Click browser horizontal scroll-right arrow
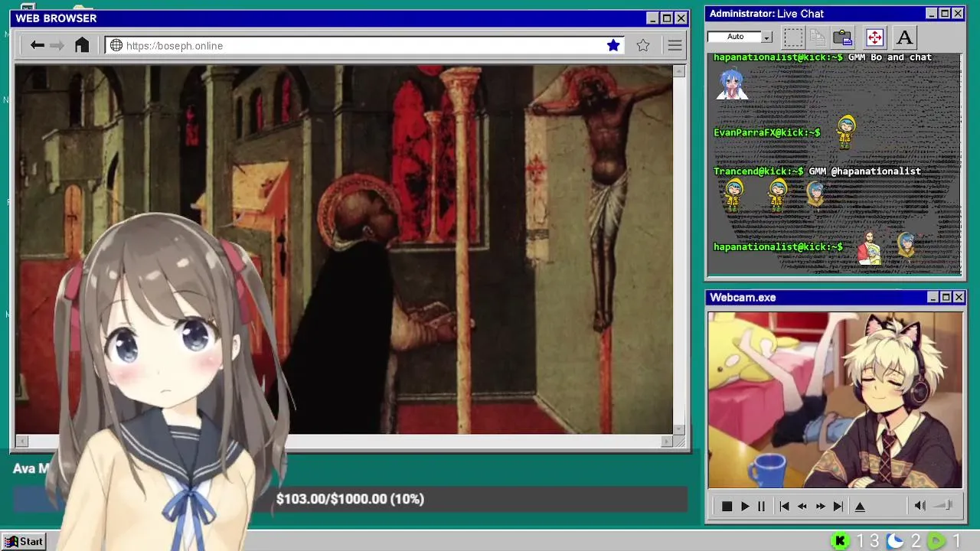 click(666, 441)
